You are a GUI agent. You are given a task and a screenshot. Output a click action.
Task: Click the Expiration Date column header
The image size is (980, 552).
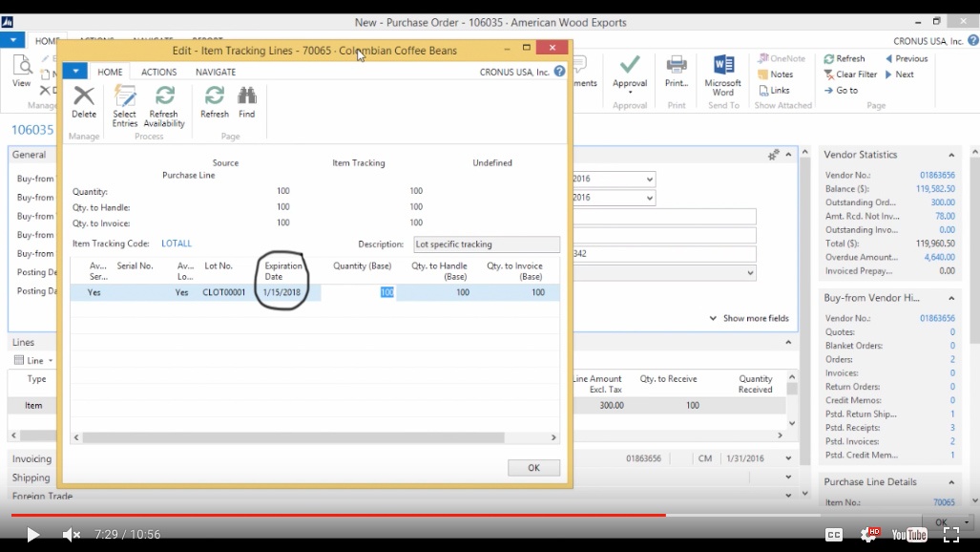(282, 271)
